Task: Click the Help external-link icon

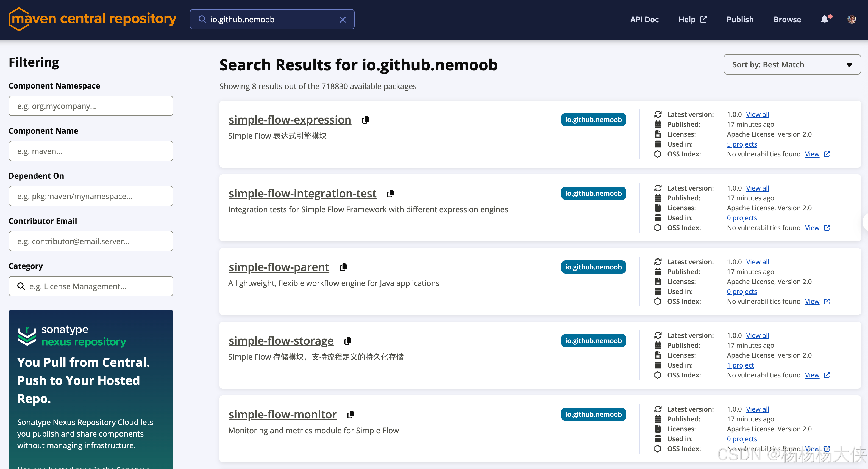Action: (x=703, y=19)
